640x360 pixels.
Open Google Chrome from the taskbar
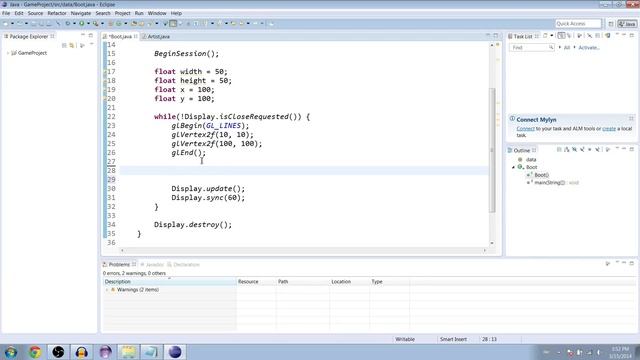click(x=35, y=352)
